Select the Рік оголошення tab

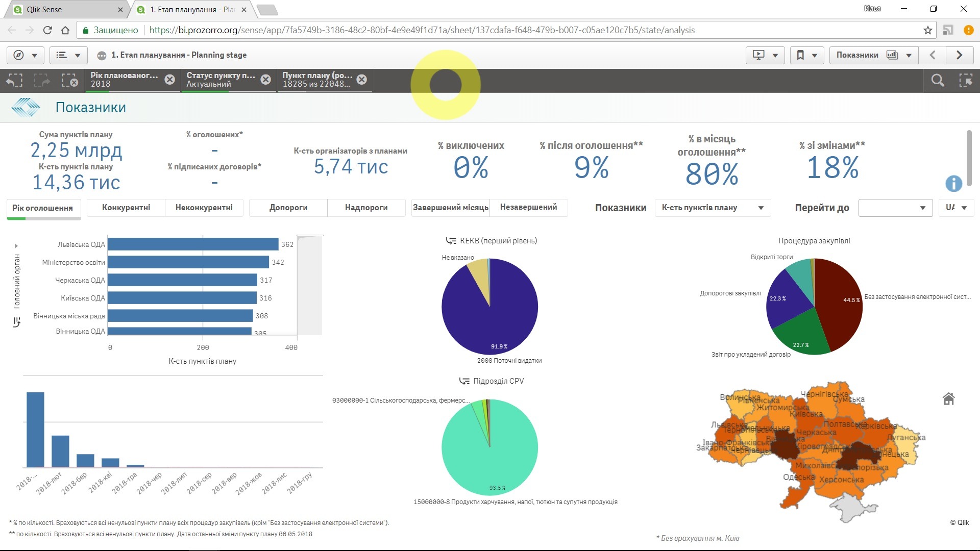(43, 208)
